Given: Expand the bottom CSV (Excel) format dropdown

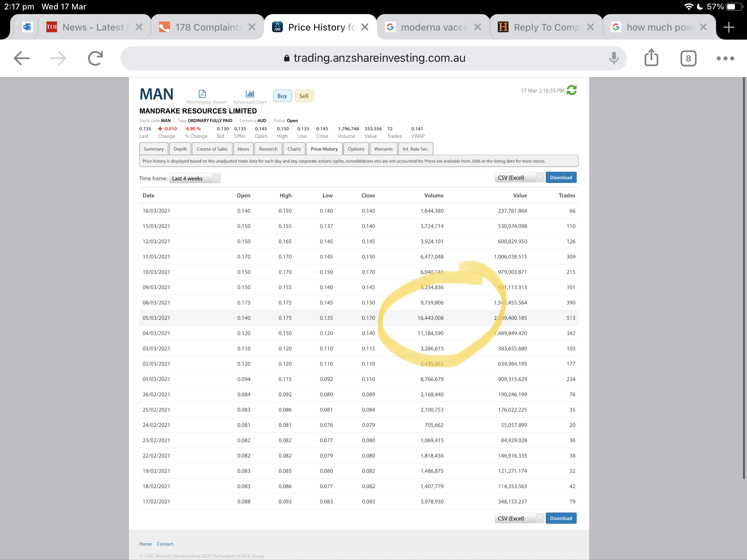Looking at the screenshot, I should pos(519,518).
